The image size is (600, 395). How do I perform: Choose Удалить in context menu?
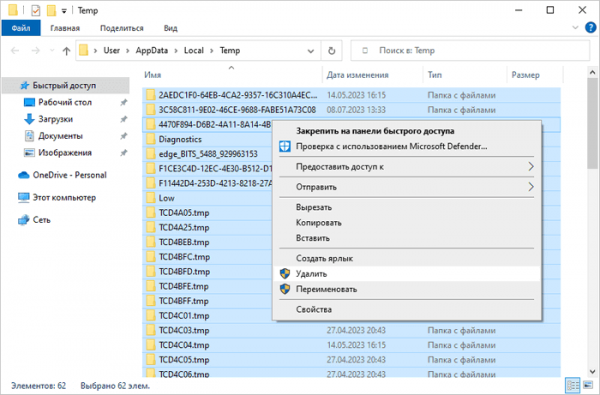point(406,274)
